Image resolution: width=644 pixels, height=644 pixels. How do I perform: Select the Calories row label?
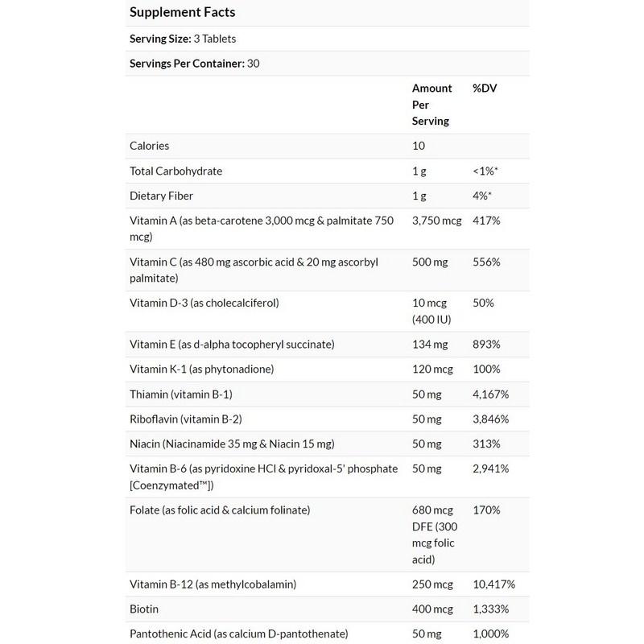coord(150,146)
